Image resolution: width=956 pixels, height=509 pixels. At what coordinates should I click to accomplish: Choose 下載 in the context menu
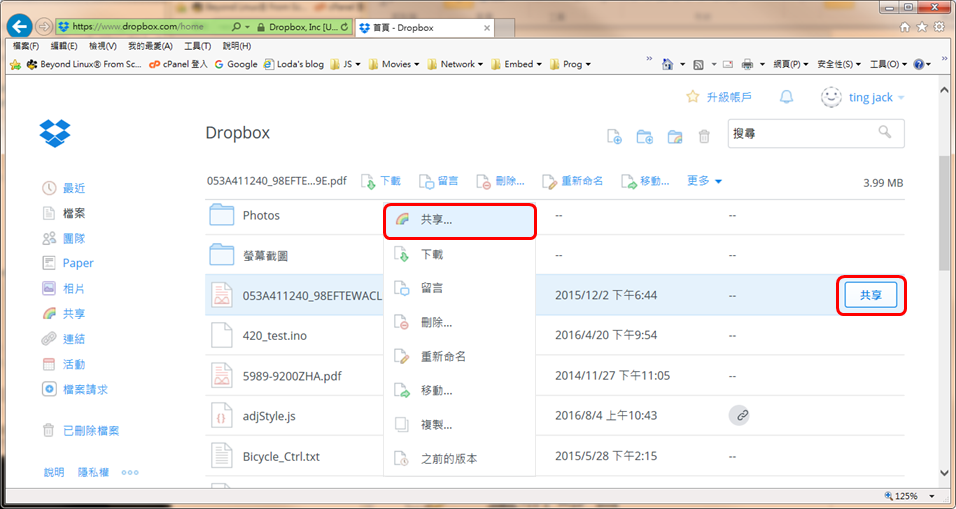(x=460, y=254)
